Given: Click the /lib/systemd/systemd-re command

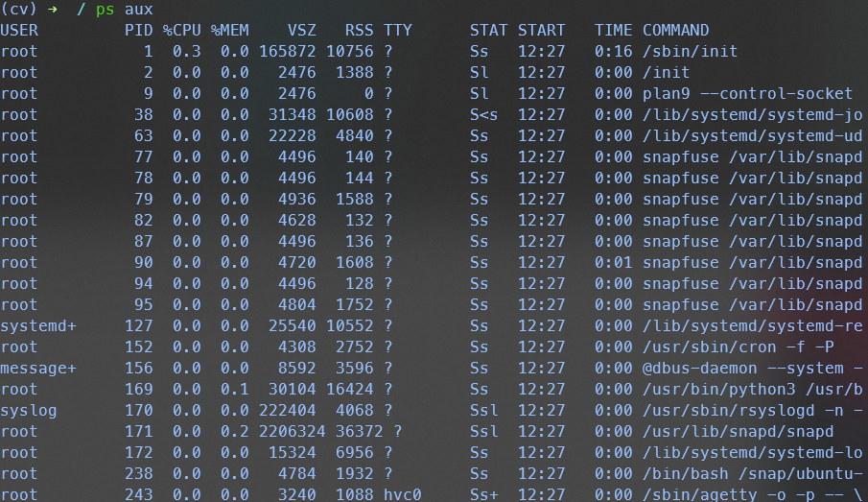Looking at the screenshot, I should [752, 325].
